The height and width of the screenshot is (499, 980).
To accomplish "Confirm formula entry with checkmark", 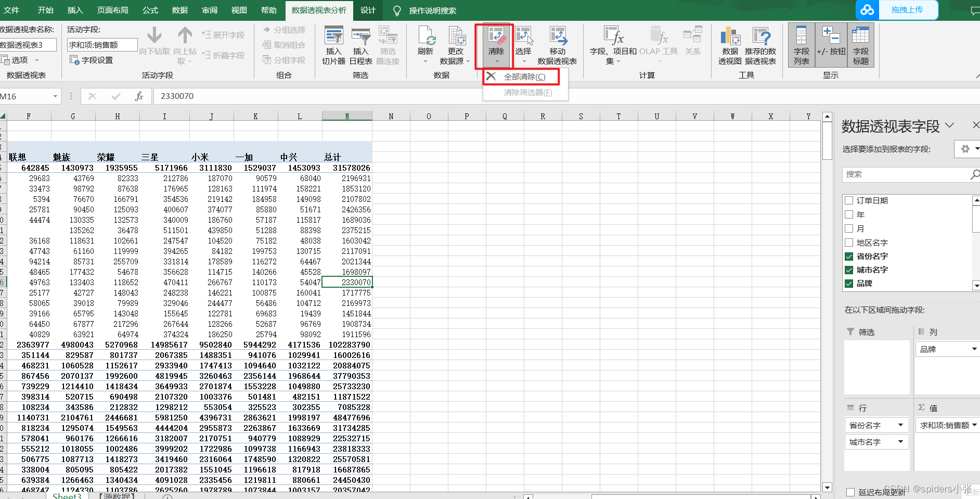I will [x=115, y=96].
